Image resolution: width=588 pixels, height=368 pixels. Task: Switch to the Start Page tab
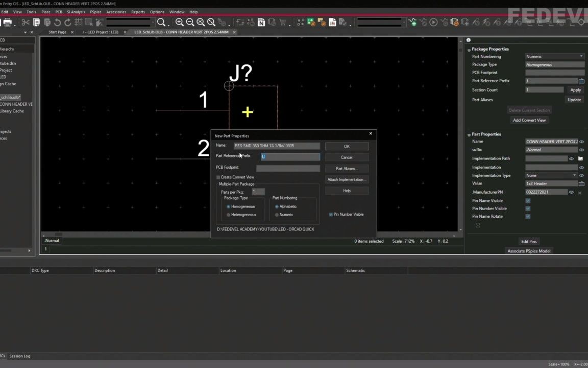(x=57, y=31)
